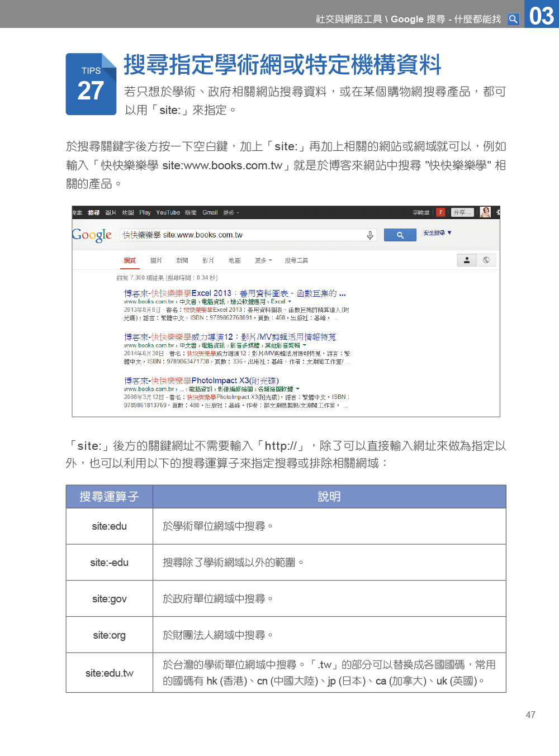Click the 影像編修繪圖 breadcrumb link
559x756 pixels.
pos(235,389)
